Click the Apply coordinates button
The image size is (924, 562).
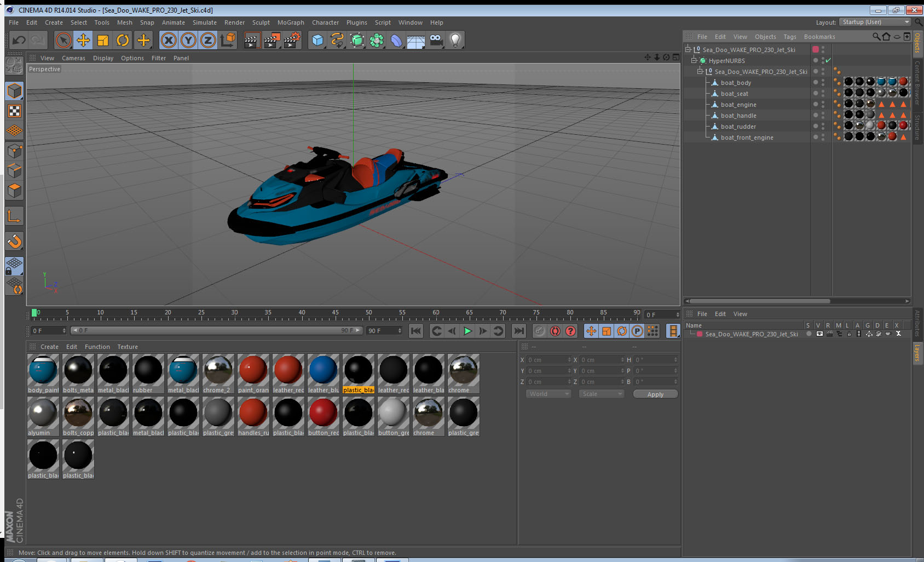(x=655, y=394)
